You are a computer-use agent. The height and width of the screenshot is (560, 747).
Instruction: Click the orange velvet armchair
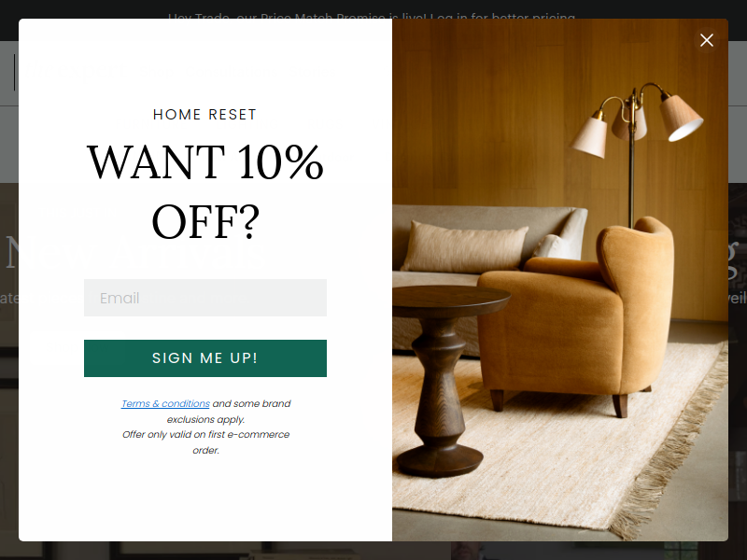[576, 315]
